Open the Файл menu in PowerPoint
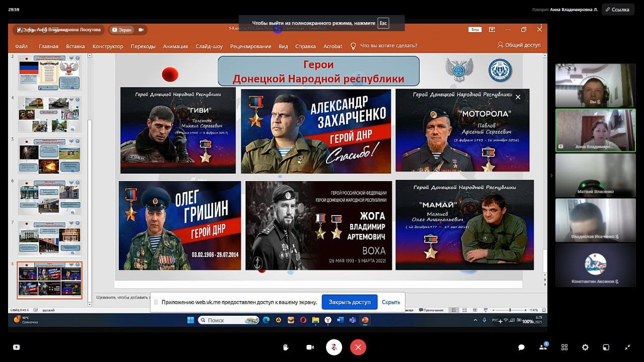This screenshot has width=644, height=362. tap(21, 46)
